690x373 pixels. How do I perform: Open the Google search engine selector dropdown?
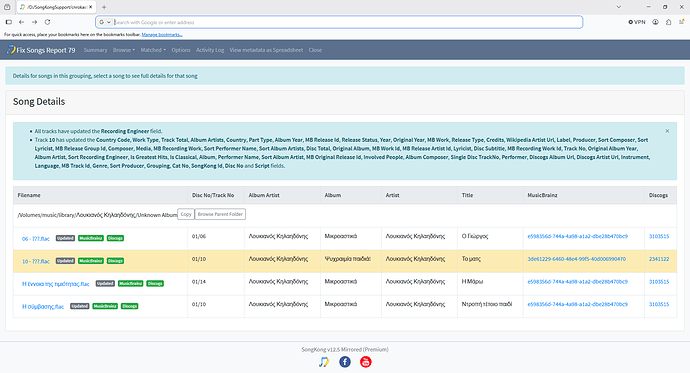[x=105, y=22]
